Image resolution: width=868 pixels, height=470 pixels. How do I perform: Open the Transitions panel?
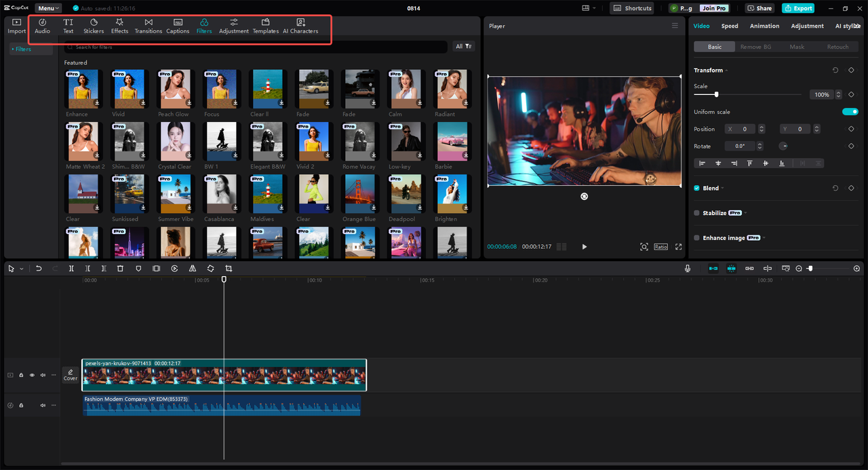148,26
